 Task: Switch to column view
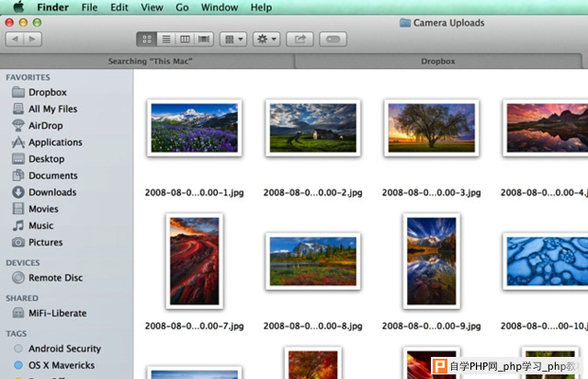coord(185,39)
